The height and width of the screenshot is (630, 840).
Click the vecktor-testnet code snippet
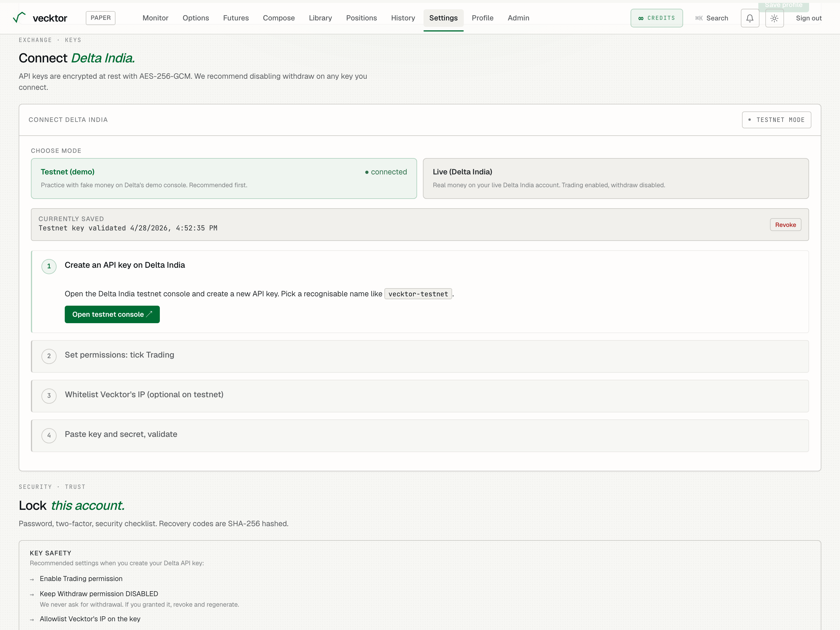[x=418, y=294]
